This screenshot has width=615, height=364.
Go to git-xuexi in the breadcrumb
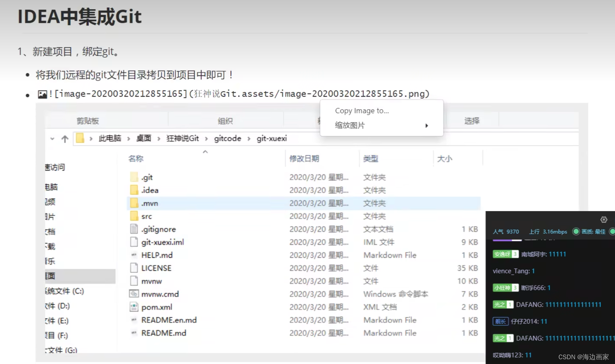click(272, 138)
